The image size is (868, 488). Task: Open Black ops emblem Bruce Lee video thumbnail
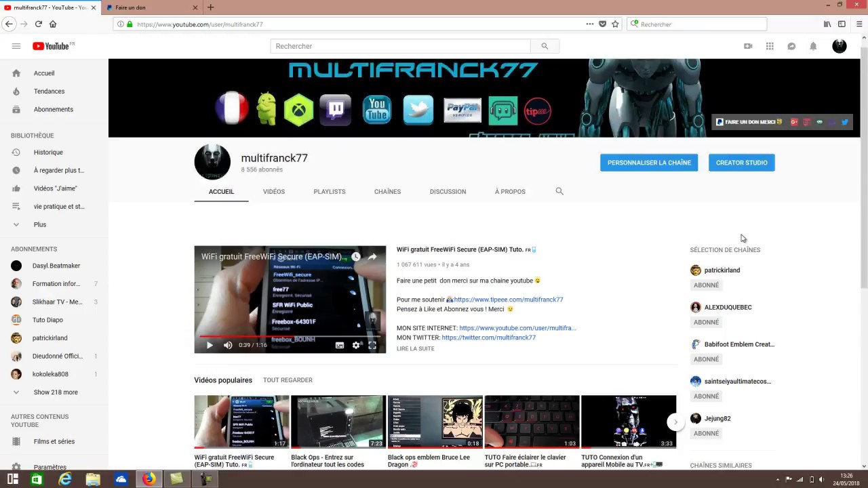coord(435,422)
